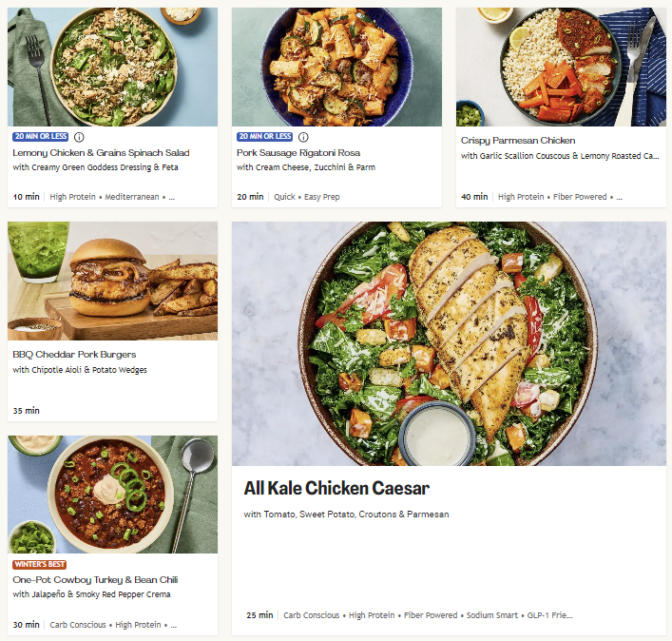Select the BBQ Cheddar Pork Burgers title
This screenshot has height=641, width=672.
tap(74, 355)
